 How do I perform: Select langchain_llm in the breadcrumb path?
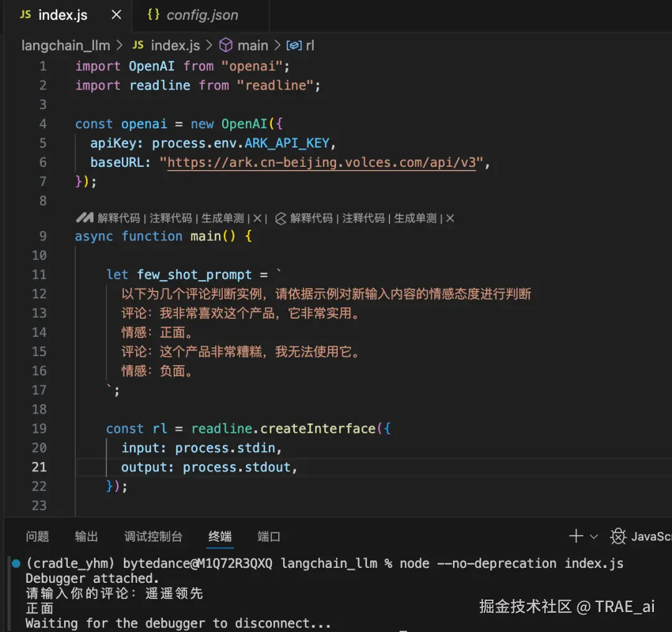[x=64, y=45]
